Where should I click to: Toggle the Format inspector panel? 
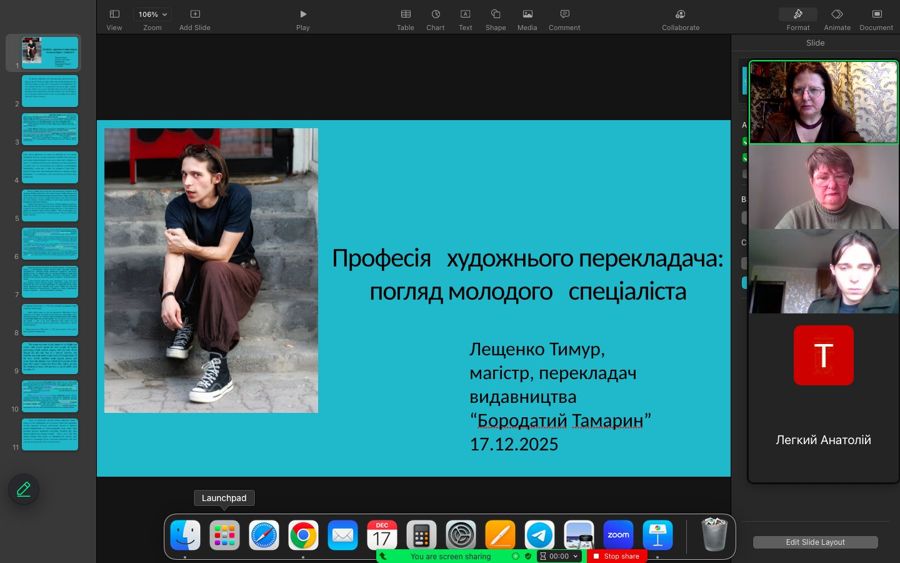[x=797, y=14]
